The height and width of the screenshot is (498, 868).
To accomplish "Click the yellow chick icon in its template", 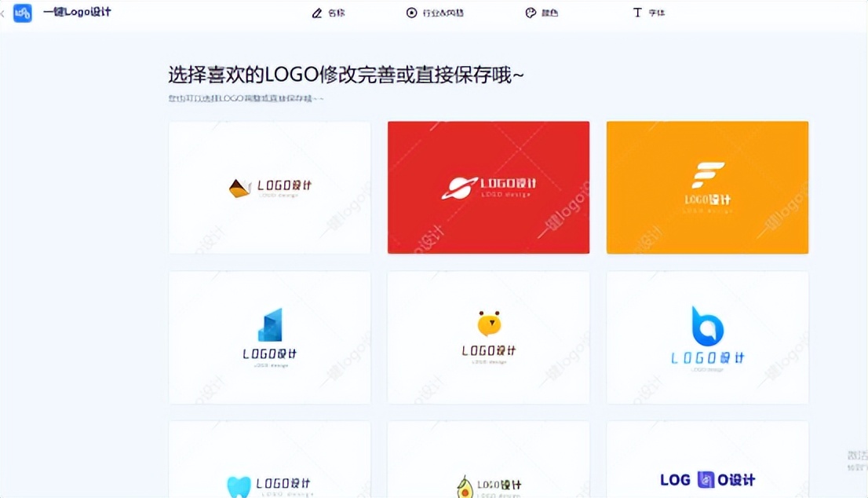I will (x=488, y=322).
